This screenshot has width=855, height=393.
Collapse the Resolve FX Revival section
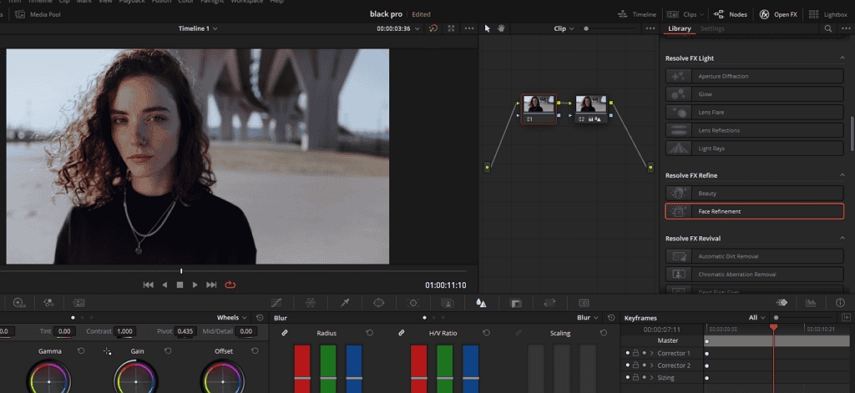(842, 238)
